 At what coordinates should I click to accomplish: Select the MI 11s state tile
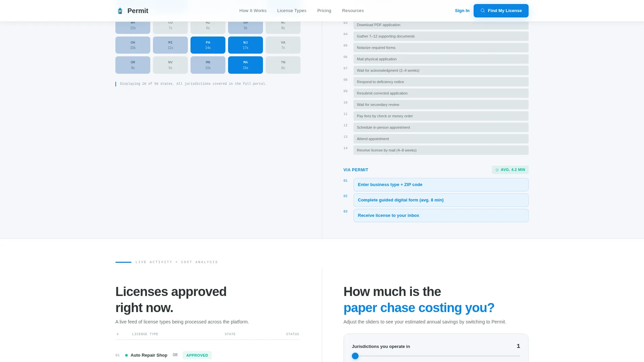pyautogui.click(x=170, y=45)
